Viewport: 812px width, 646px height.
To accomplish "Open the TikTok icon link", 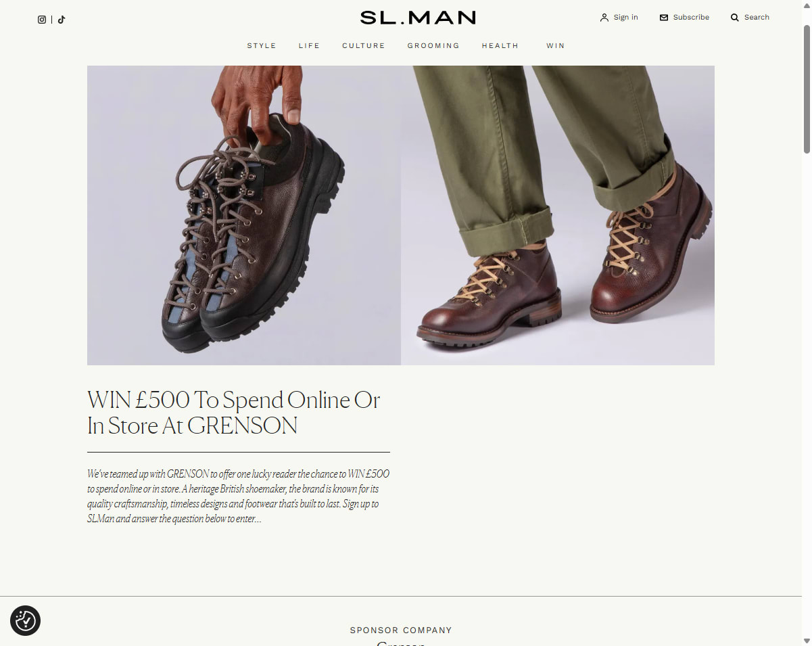I will coord(61,20).
